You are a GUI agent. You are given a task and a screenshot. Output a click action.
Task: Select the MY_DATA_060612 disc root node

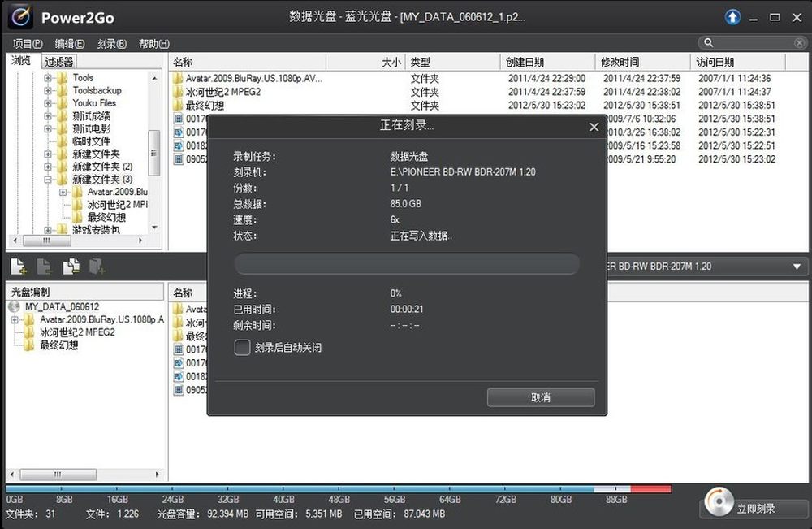(x=63, y=306)
